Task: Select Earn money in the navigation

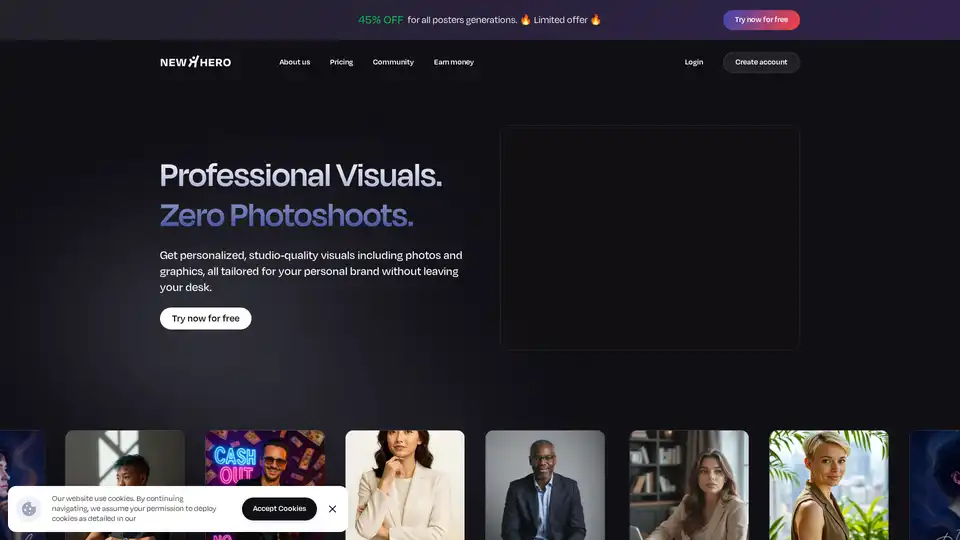Action: [453, 62]
